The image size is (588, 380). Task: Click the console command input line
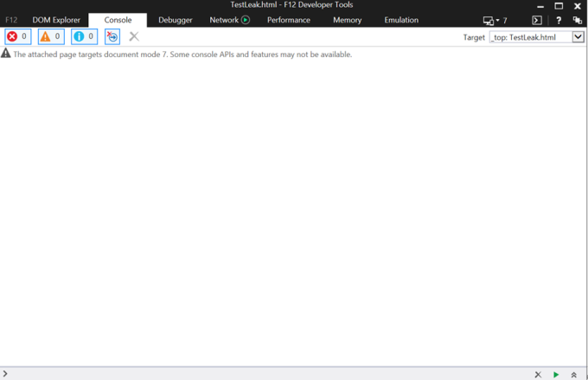[x=266, y=374]
